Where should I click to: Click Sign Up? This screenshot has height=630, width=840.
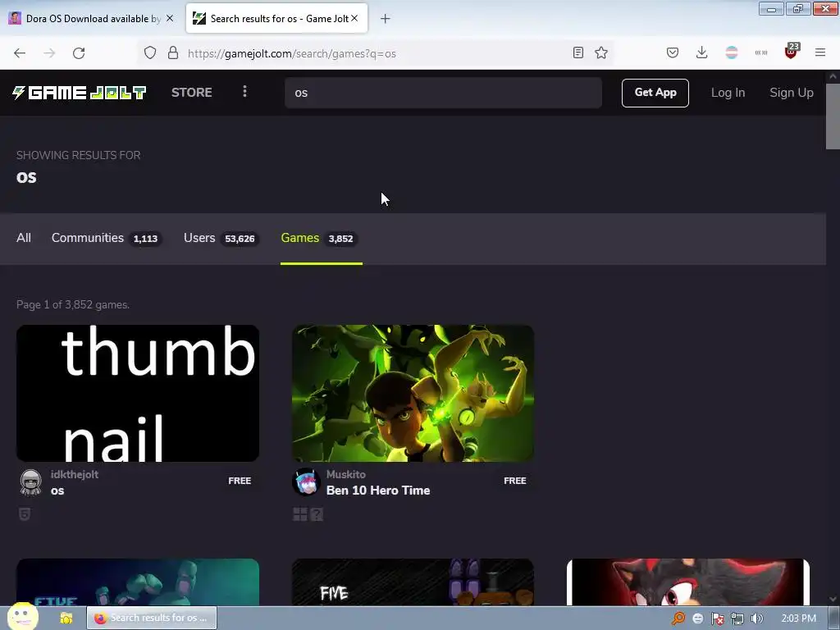[x=792, y=93]
